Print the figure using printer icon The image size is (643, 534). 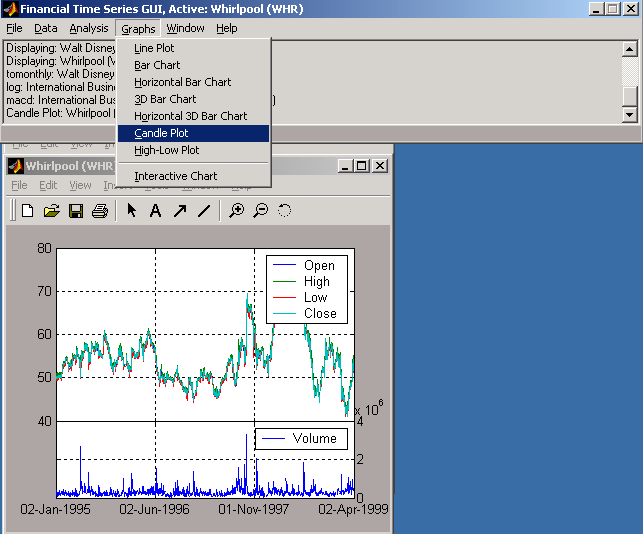100,211
